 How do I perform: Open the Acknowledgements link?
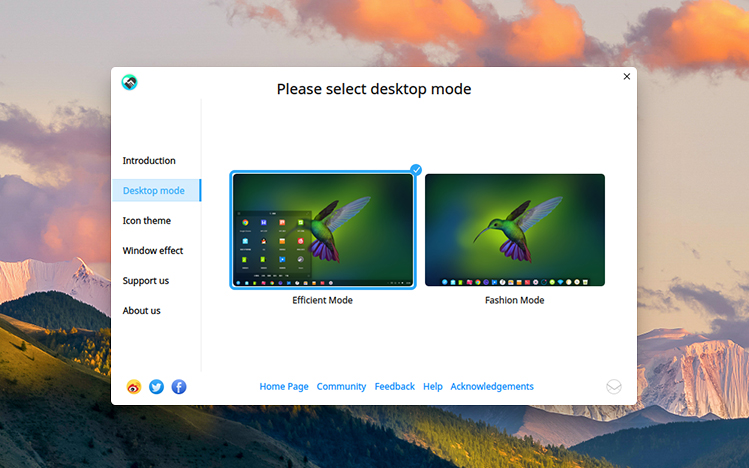pos(492,386)
